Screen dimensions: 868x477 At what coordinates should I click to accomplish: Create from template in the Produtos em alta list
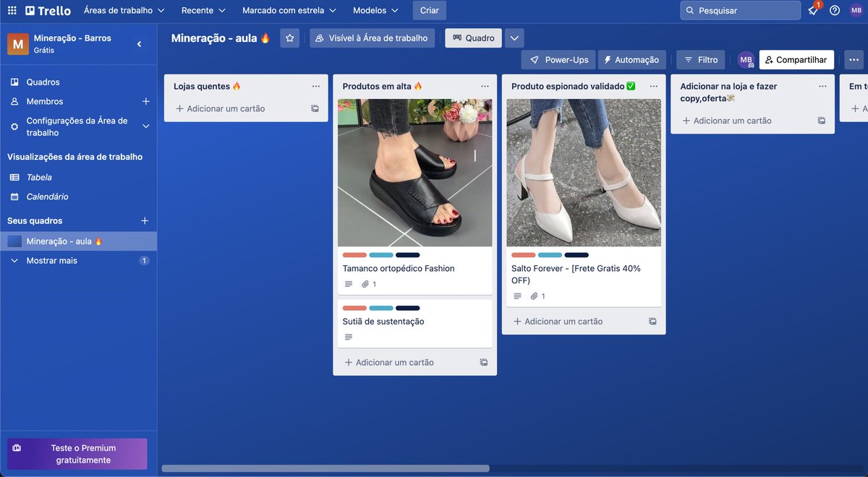pyautogui.click(x=484, y=363)
